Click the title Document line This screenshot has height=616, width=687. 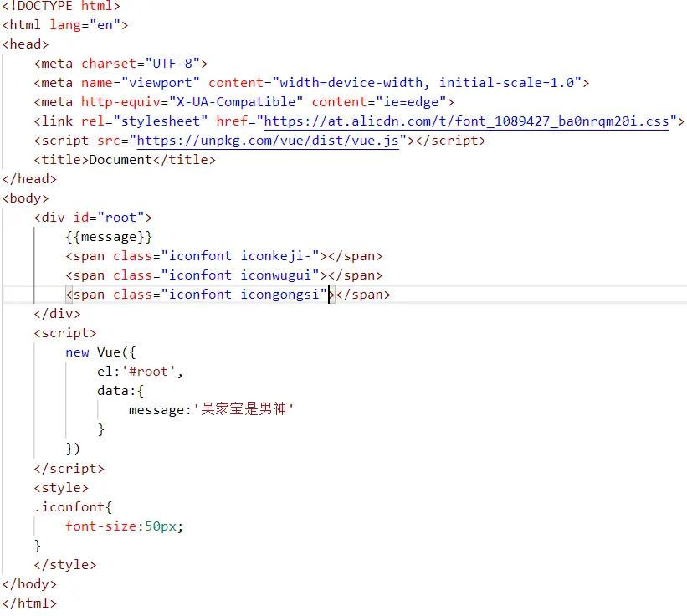[125, 160]
